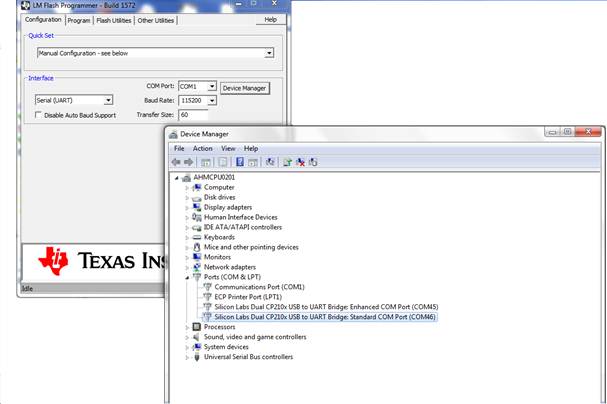This screenshot has height=404, width=607.
Task: Click the Disable device toolbar icon
Action: coord(313,162)
